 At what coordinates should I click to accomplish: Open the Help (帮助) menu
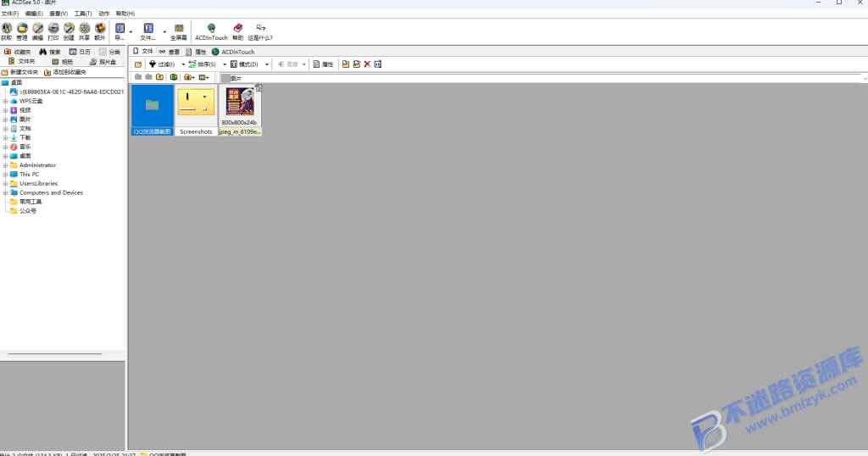point(125,14)
